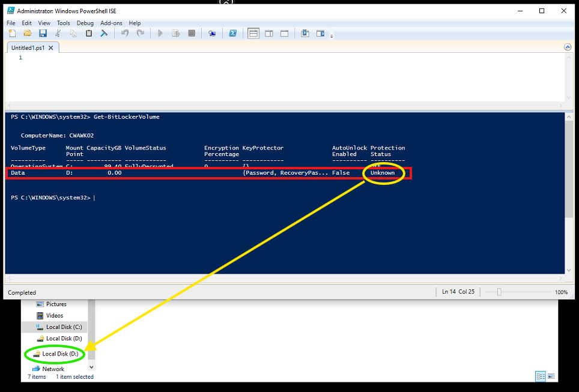Close the Untitled1.ps1 tab
This screenshot has height=392, width=579.
click(x=51, y=48)
